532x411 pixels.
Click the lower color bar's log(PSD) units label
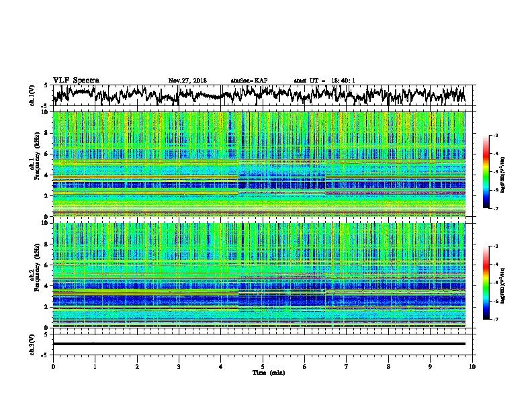click(503, 286)
